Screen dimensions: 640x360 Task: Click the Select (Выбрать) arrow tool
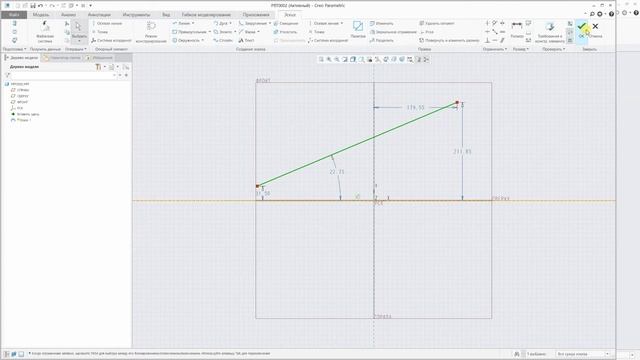tap(79, 30)
